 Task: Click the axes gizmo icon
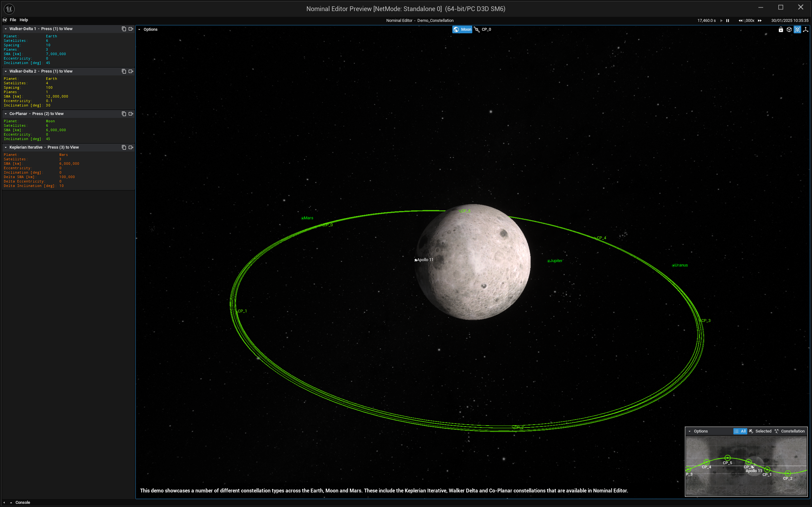point(805,29)
